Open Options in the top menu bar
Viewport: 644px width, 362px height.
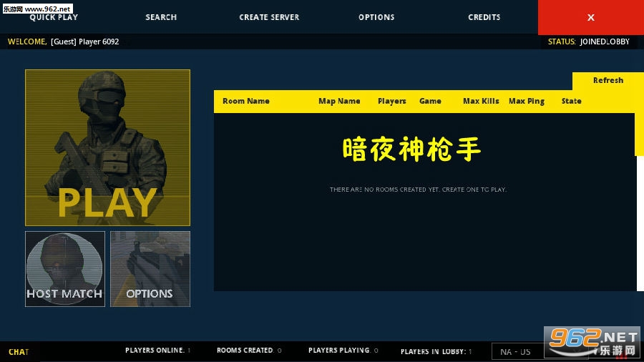[x=376, y=17]
